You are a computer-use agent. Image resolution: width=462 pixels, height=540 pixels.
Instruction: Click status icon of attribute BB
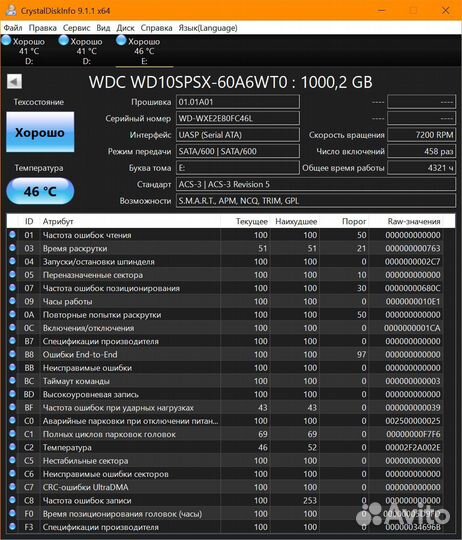tap(12, 367)
